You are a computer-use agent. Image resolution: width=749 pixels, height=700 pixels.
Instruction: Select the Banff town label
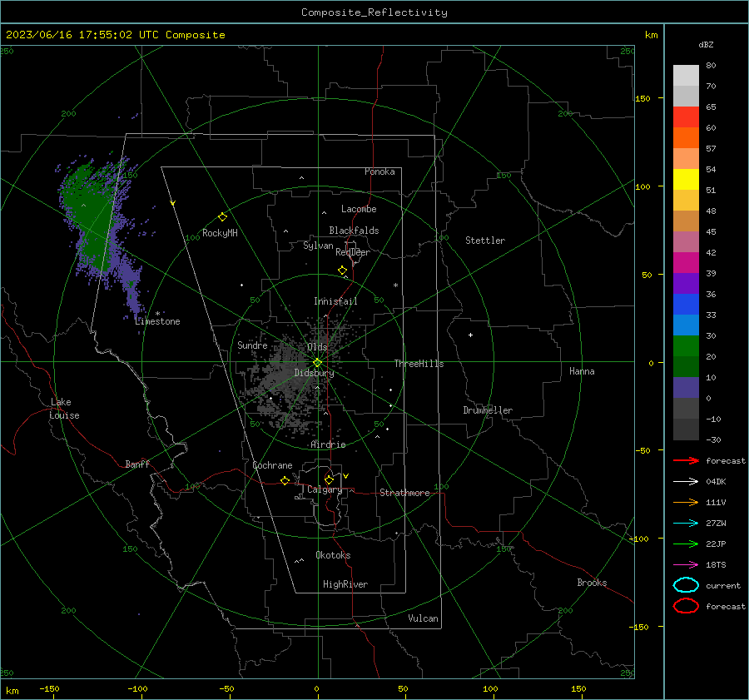coord(137,464)
